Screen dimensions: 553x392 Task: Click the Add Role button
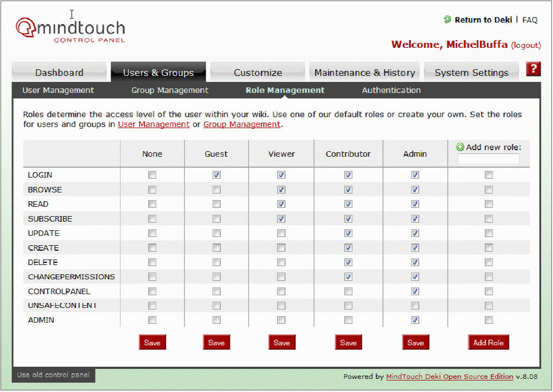tap(488, 343)
